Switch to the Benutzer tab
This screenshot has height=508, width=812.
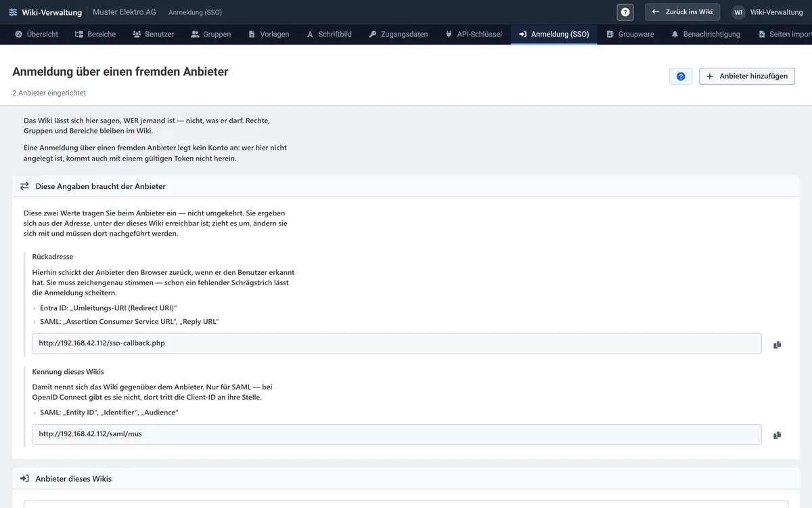tap(154, 34)
